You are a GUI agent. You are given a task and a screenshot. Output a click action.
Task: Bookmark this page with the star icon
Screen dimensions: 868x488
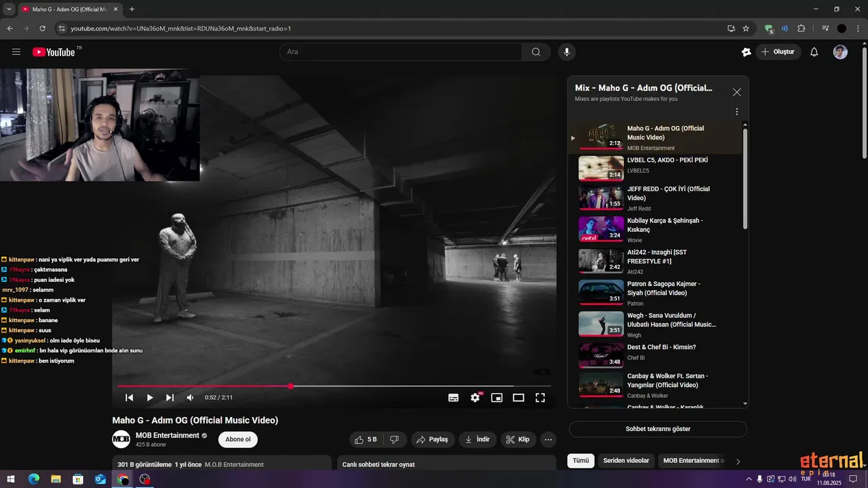click(x=746, y=28)
